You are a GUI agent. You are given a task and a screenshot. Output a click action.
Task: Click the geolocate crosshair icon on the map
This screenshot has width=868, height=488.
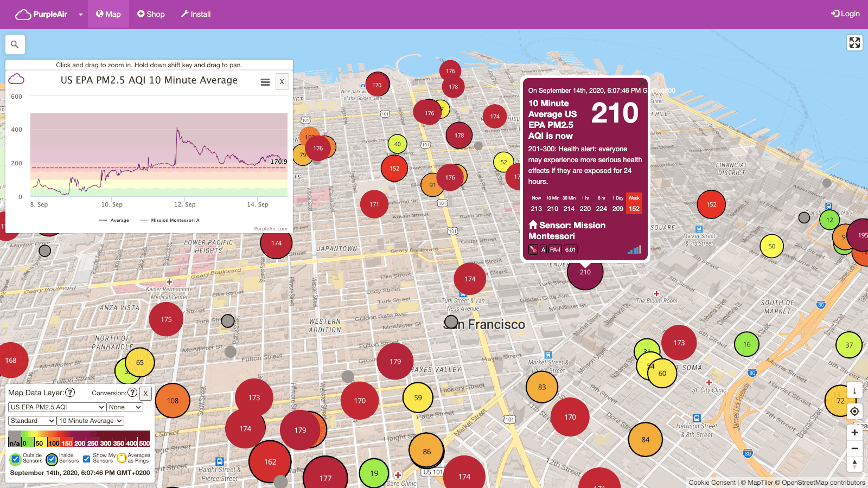coord(855,411)
